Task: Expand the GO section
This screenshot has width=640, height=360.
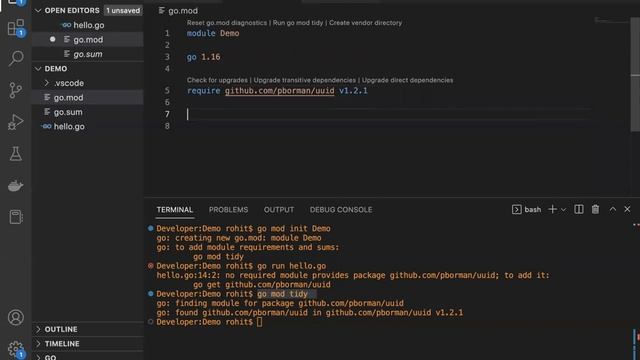Action: click(38, 357)
